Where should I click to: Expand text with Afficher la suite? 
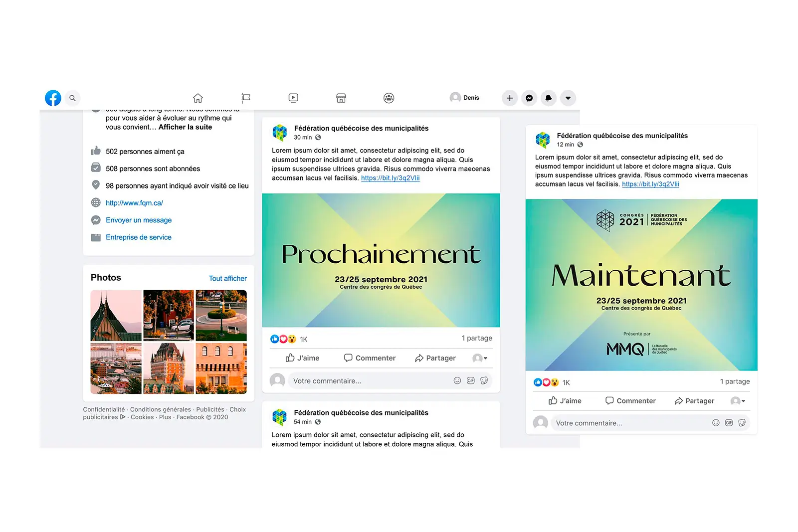pyautogui.click(x=185, y=127)
